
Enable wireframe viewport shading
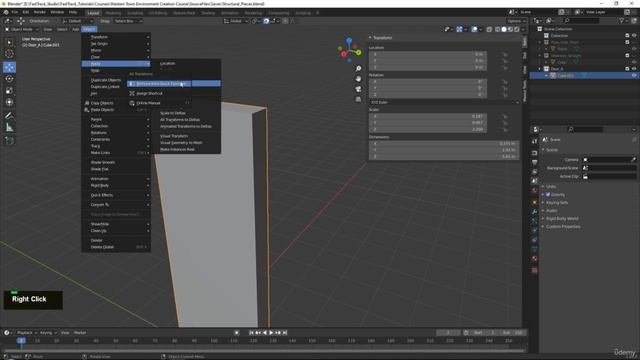(497, 29)
